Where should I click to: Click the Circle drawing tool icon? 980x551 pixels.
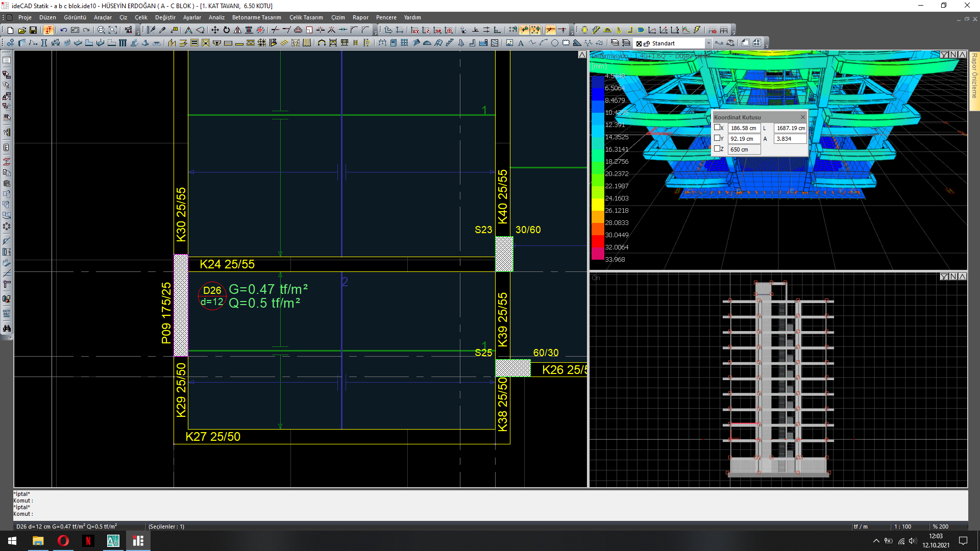coord(555,43)
